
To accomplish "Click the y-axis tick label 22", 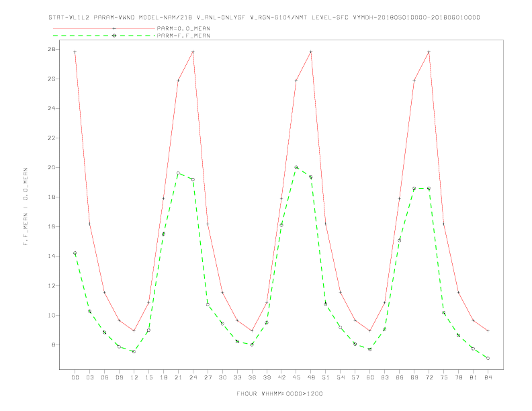I will click(52, 138).
